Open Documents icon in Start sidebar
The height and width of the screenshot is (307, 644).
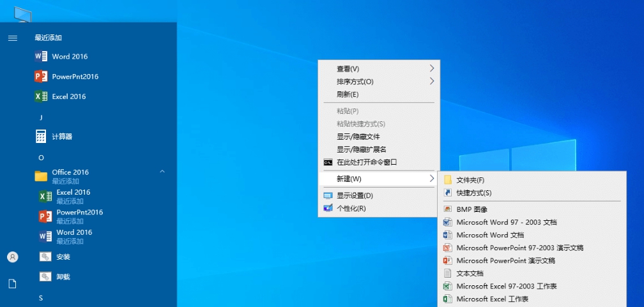13,283
